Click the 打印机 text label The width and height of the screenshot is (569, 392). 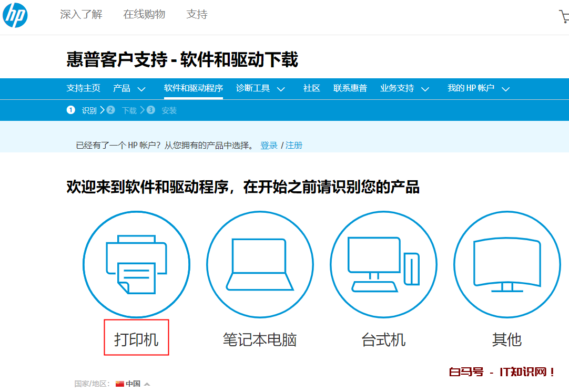136,339
